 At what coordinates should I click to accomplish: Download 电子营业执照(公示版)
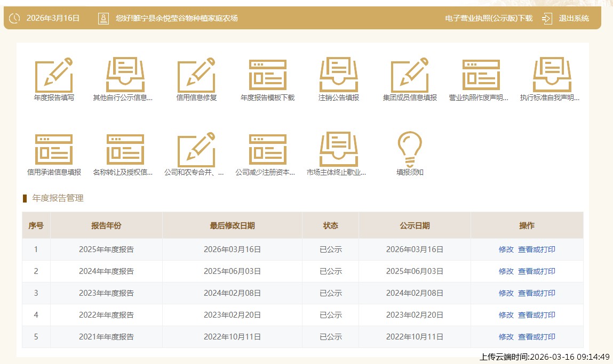click(x=489, y=19)
